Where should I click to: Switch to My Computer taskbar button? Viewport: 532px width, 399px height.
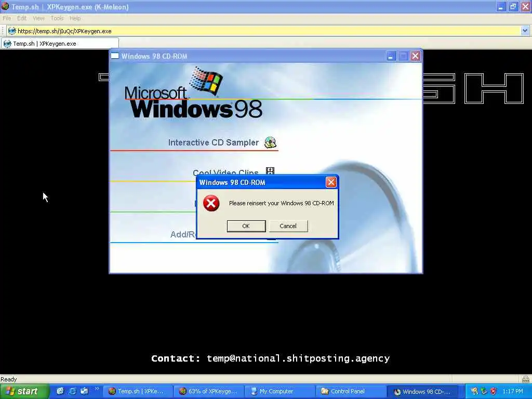(x=279, y=391)
